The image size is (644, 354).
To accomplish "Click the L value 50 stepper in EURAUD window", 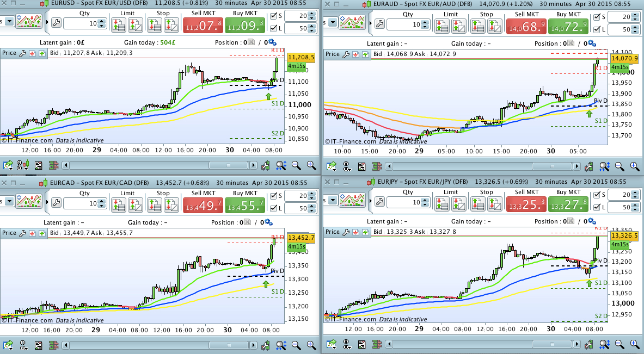I will tap(635, 29).
